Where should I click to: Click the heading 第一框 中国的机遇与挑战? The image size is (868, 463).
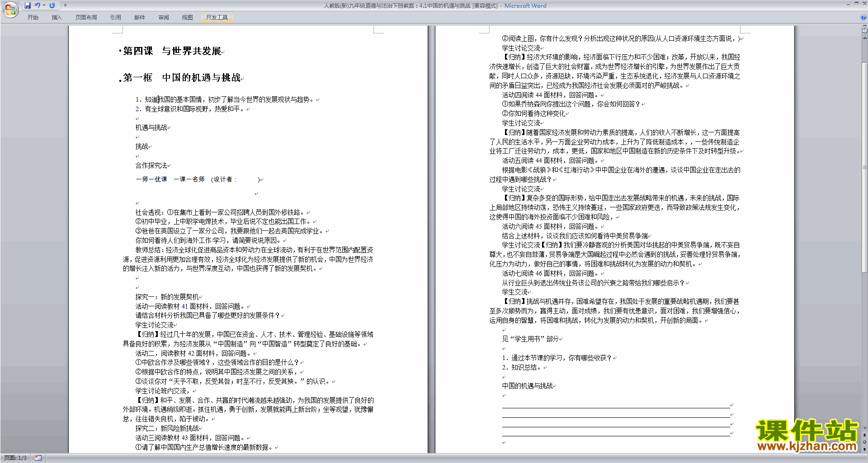click(182, 78)
